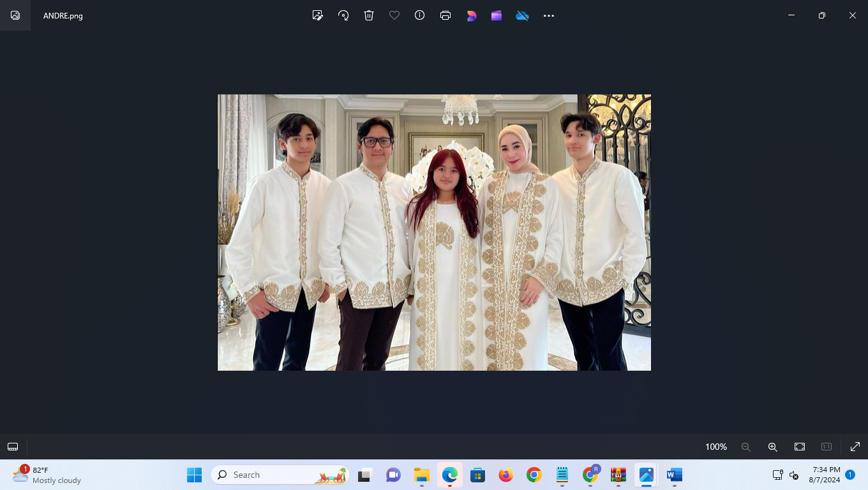Viewport: 868px width, 490px height.
Task: Print the image with the printer icon
Action: click(x=445, y=15)
